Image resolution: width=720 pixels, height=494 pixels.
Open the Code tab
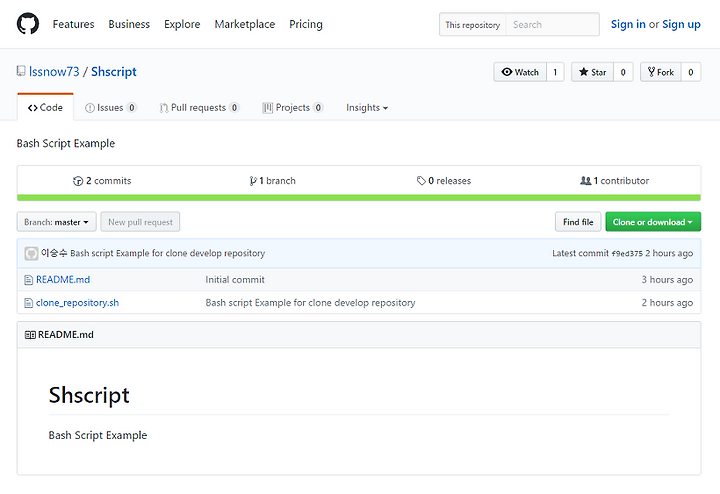coord(45,107)
